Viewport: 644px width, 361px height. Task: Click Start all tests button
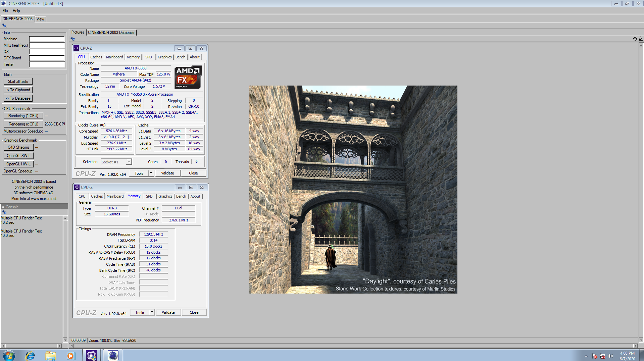(18, 82)
